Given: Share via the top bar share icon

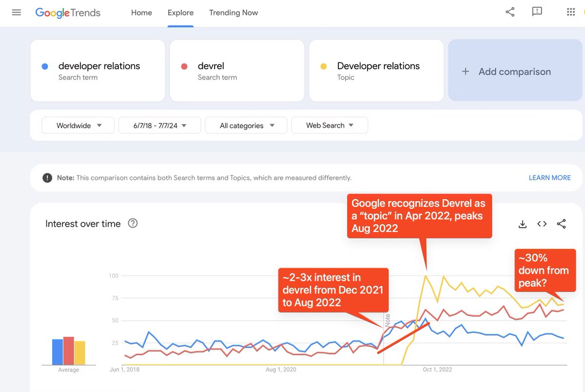Looking at the screenshot, I should pyautogui.click(x=510, y=12).
